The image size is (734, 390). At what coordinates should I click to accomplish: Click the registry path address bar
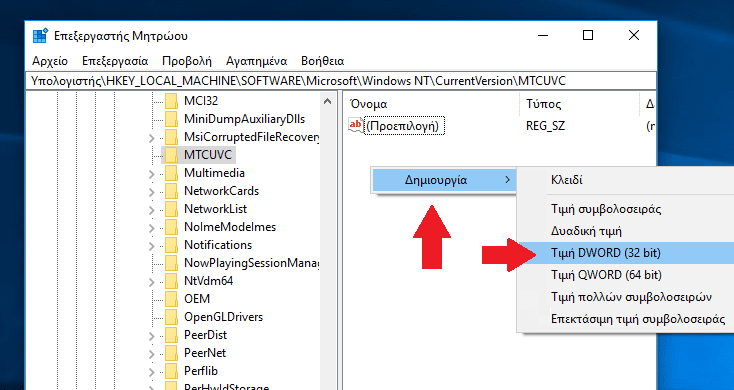point(341,81)
